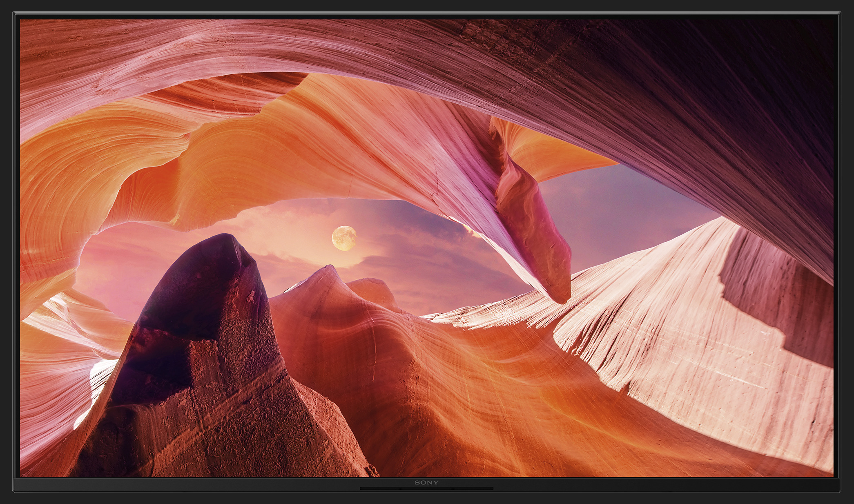Image resolution: width=854 pixels, height=504 pixels.
Task: Click the top edge bezel of the TV
Action: click(426, 16)
